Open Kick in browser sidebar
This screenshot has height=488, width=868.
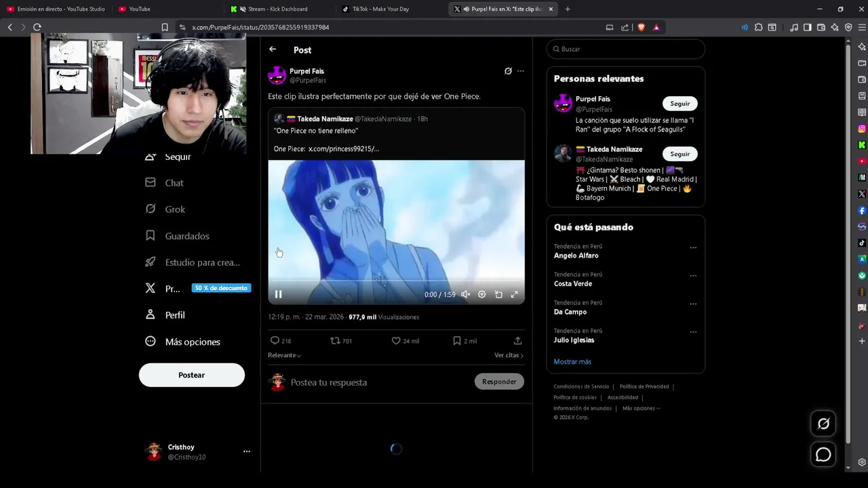tap(862, 145)
